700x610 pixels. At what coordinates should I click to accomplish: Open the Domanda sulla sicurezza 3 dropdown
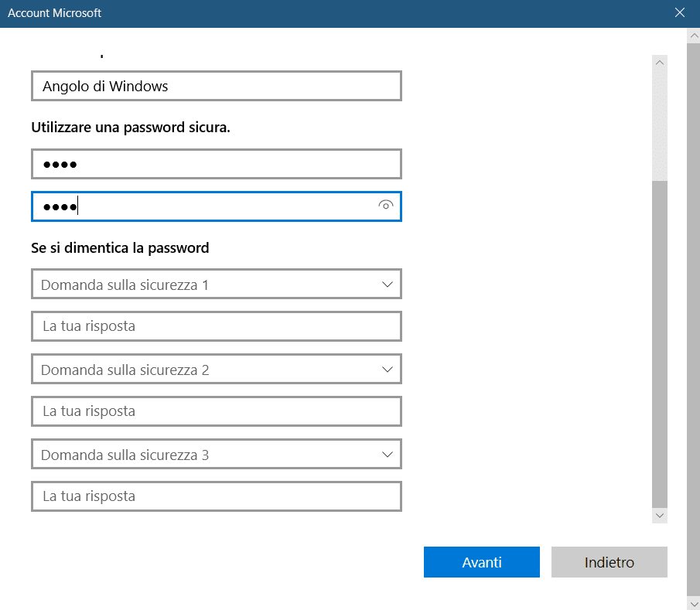(x=217, y=454)
